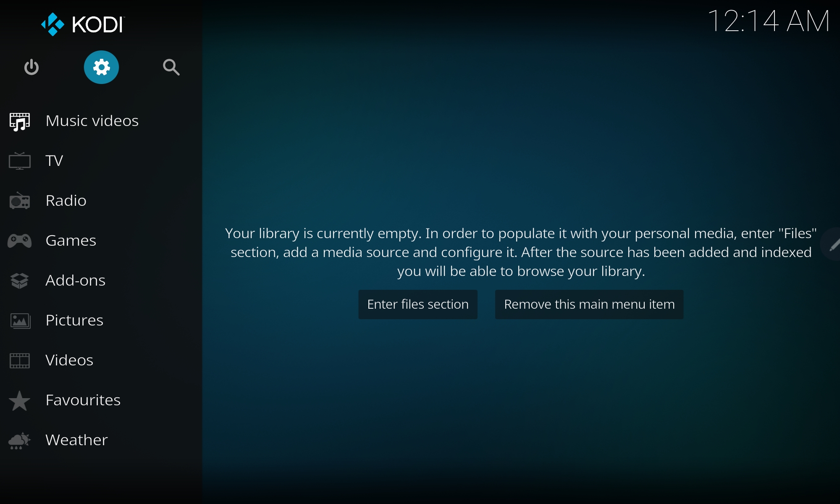Click the Weather cloud icon
The width and height of the screenshot is (840, 504).
point(20,440)
